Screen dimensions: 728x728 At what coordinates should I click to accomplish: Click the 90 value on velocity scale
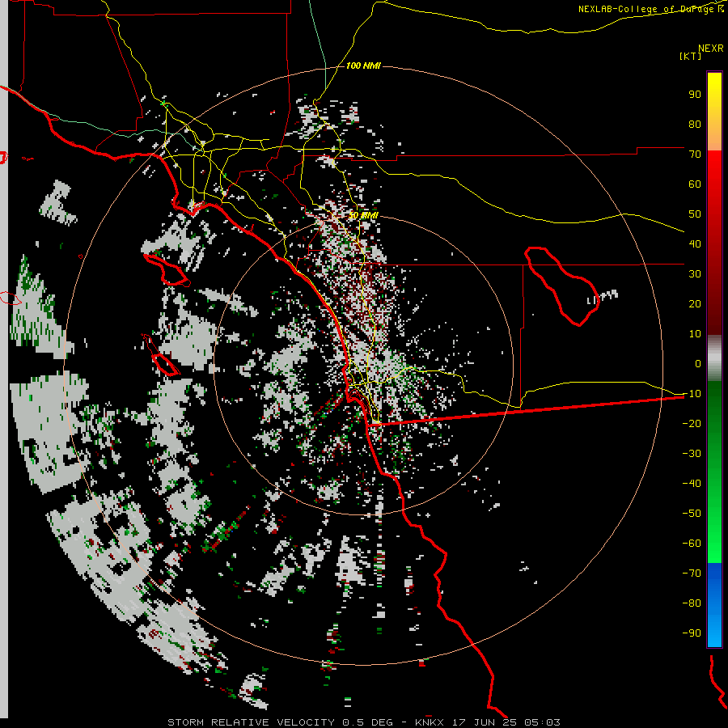(695, 95)
